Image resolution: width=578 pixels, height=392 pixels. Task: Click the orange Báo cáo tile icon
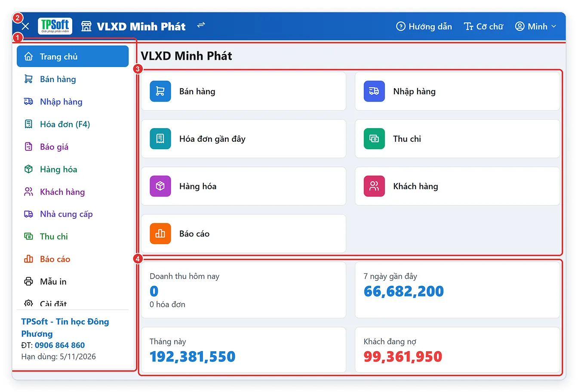(x=160, y=233)
